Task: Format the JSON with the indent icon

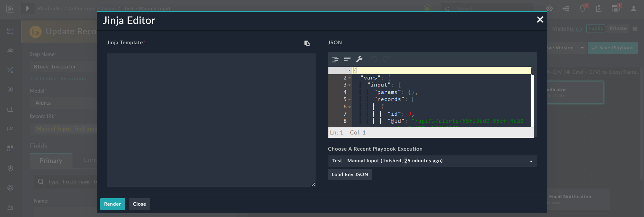Action: point(335,59)
